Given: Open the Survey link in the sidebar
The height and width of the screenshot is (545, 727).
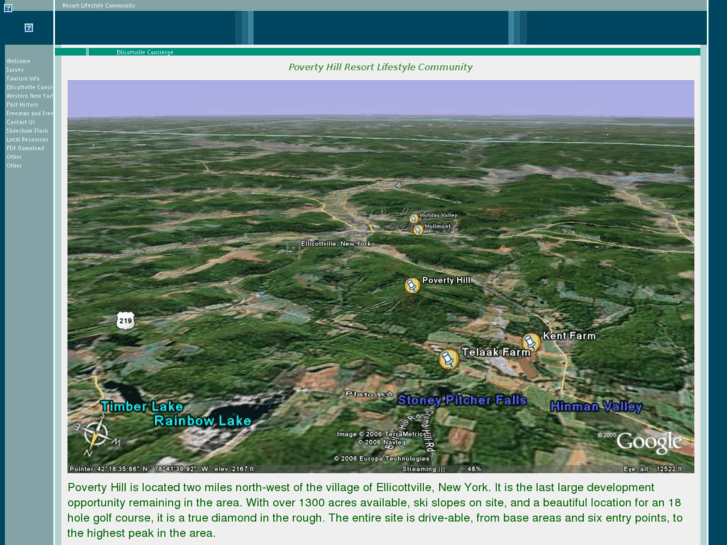Looking at the screenshot, I should [x=15, y=70].
